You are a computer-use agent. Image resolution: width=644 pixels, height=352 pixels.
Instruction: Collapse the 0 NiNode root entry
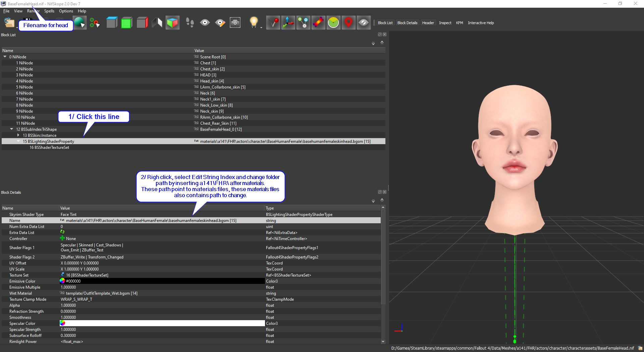[5, 57]
